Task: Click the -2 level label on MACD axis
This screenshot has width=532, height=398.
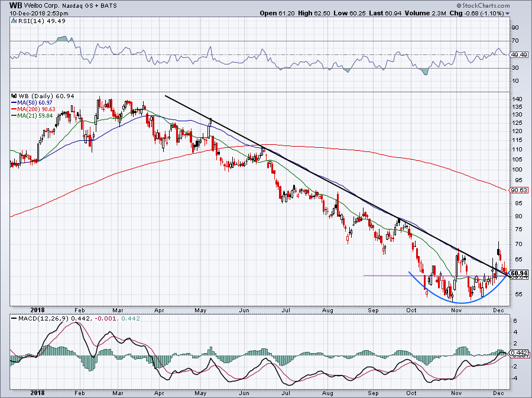Action: pyautogui.click(x=514, y=367)
